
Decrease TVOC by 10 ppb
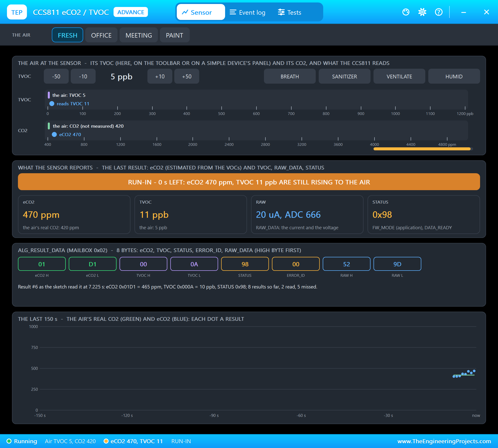click(83, 76)
